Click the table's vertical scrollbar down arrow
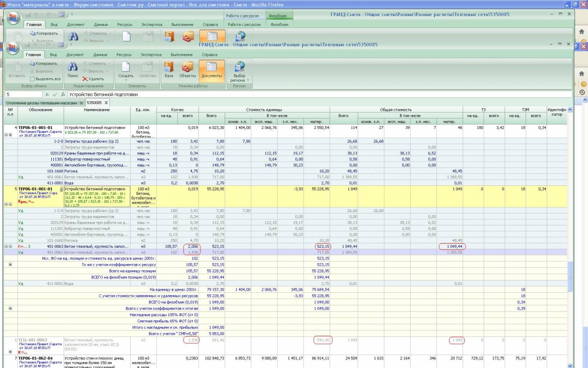The width and height of the screenshot is (588, 368). (x=570, y=365)
